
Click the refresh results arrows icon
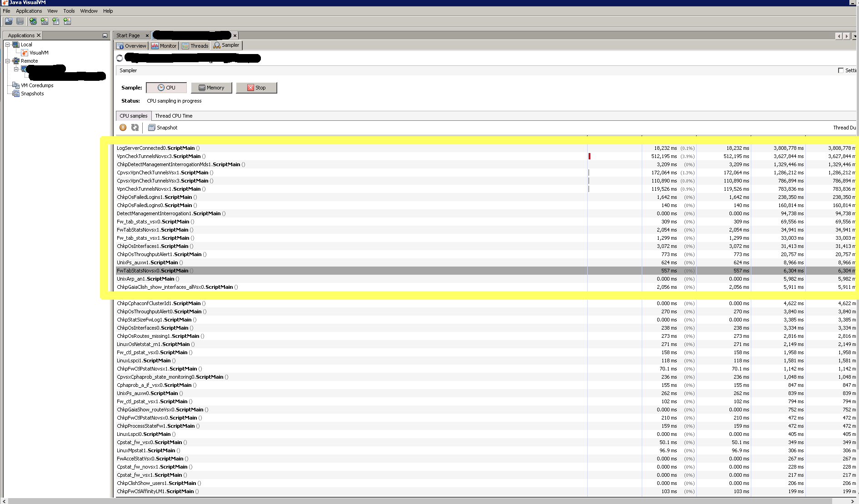(x=135, y=128)
